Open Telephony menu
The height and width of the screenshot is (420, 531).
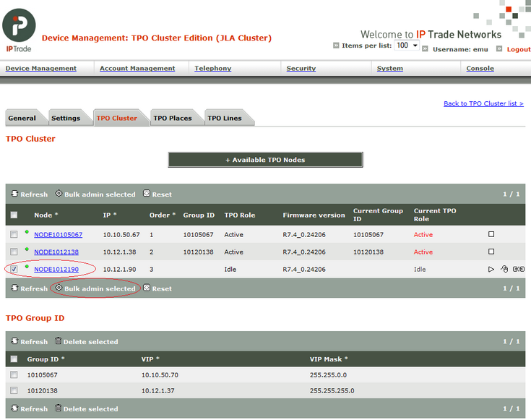click(212, 69)
